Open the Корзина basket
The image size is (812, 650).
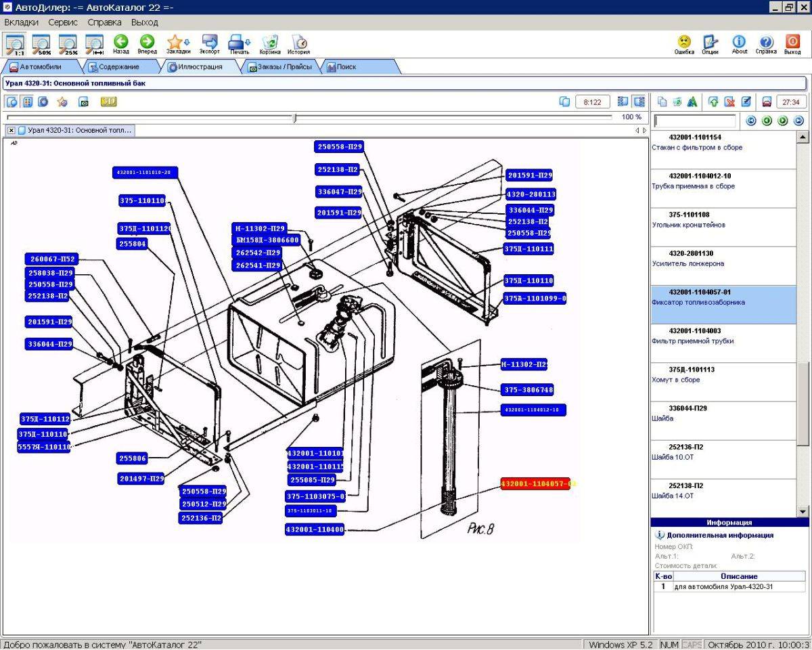tap(270, 44)
